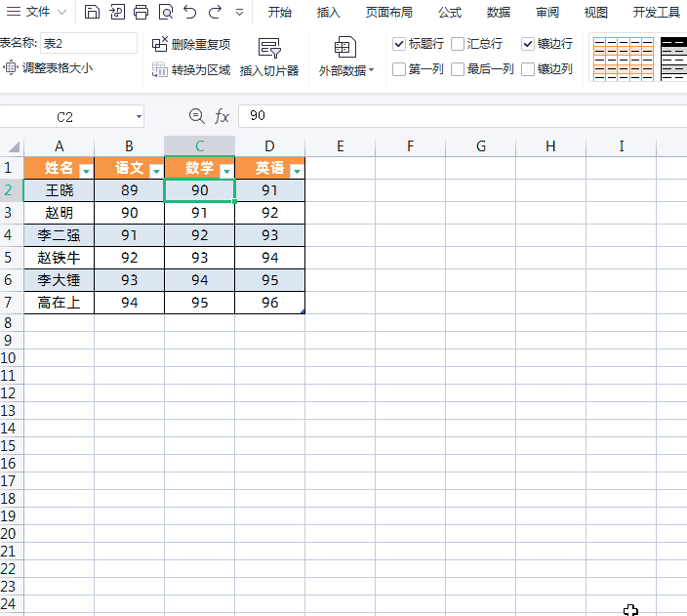Select the cell containing 赵明
687x616 pixels.
tap(60, 213)
